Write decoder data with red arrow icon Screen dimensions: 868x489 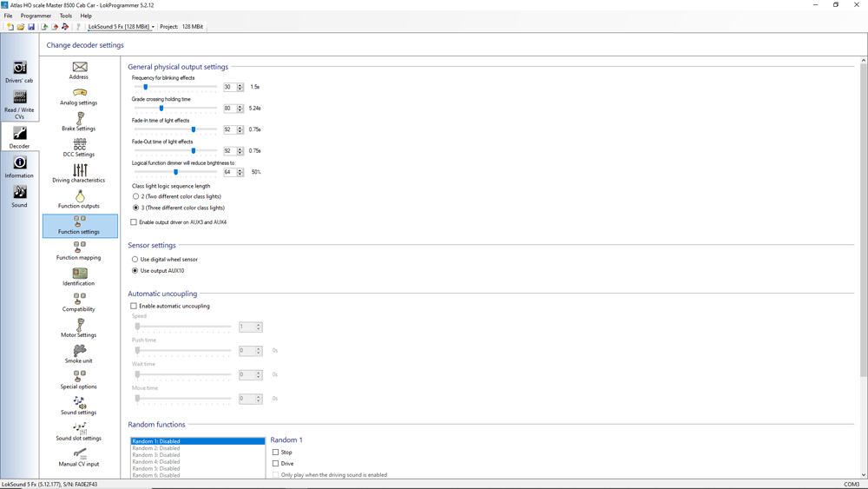(55, 27)
